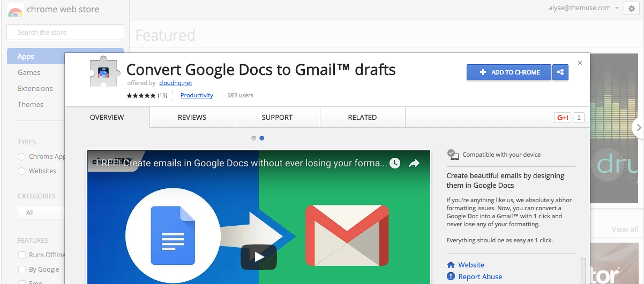Image resolution: width=644 pixels, height=284 pixels.
Task: Select the Chrome Apps radio button
Action: pyautogui.click(x=21, y=157)
